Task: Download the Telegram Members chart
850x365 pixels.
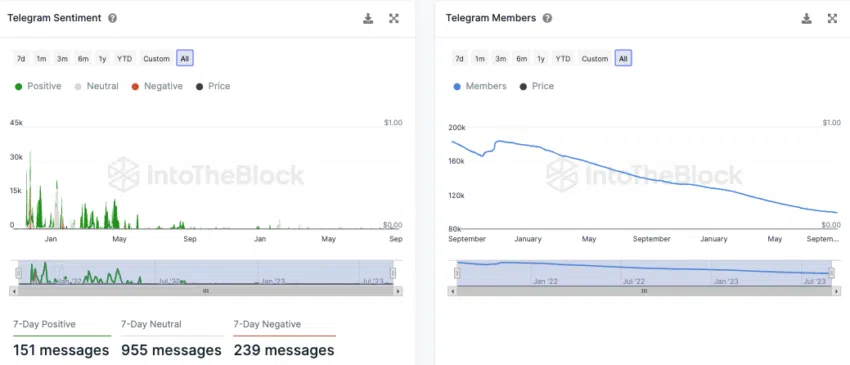Action: coord(807,18)
